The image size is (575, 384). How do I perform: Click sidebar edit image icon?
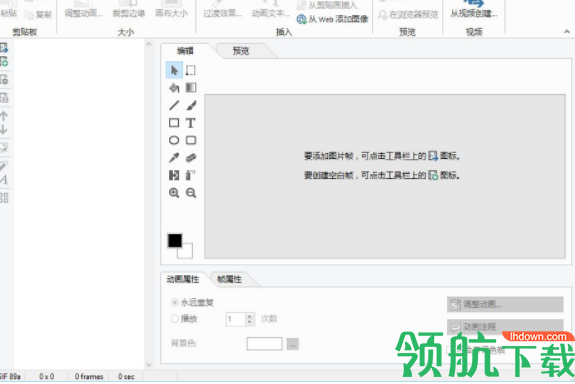point(4,147)
